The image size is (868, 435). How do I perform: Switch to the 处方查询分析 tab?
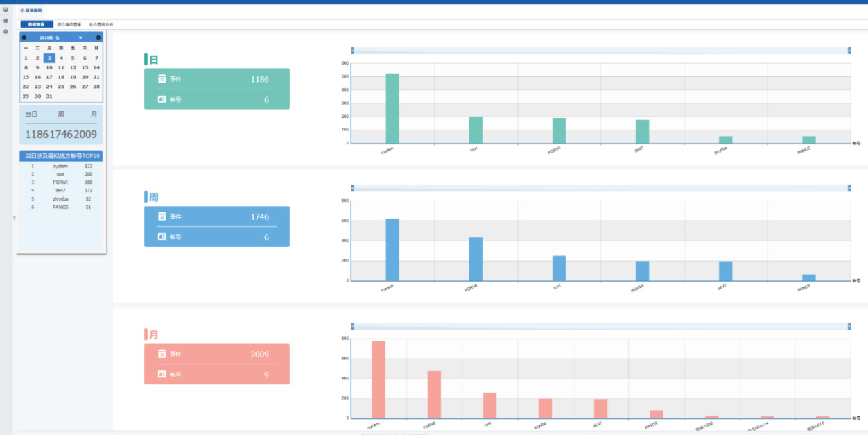click(x=101, y=24)
